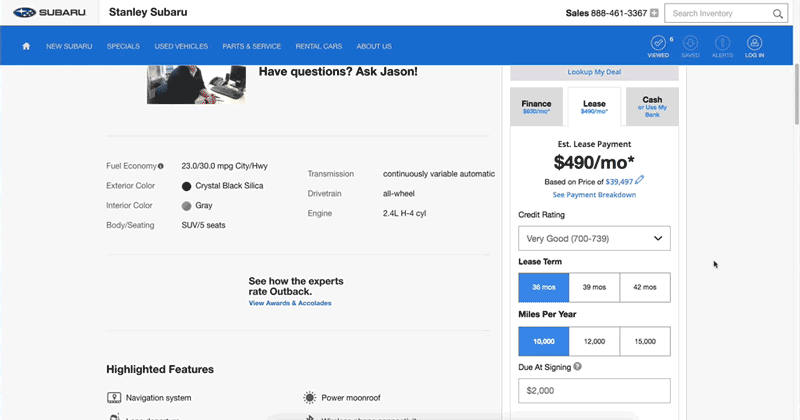Screen dimensions: 800x420
Task: Click the search magnifier icon
Action: (778, 14)
